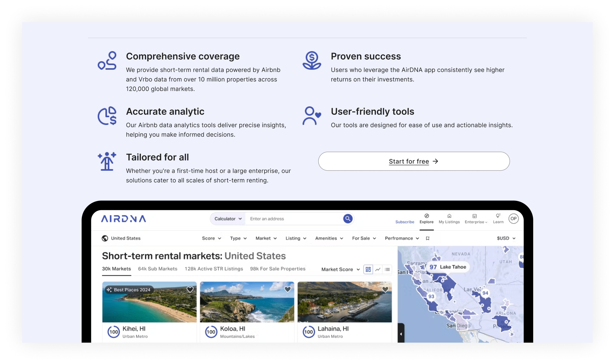Favorite the Koloa, HI listing heart
This screenshot has height=364, width=614.
tap(287, 290)
